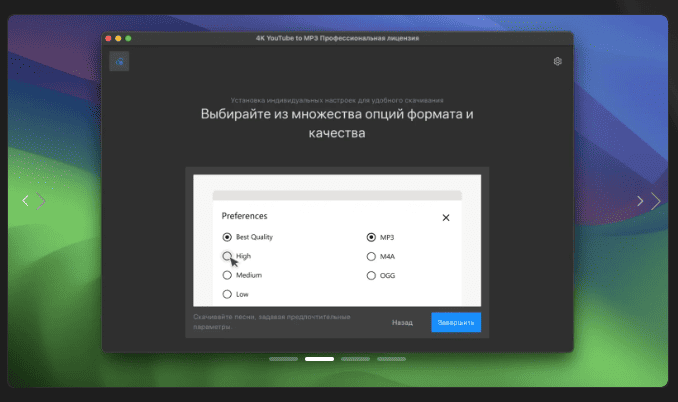Open settings with the gear icon
Screen dimensions: 678x402
pyautogui.click(x=557, y=61)
